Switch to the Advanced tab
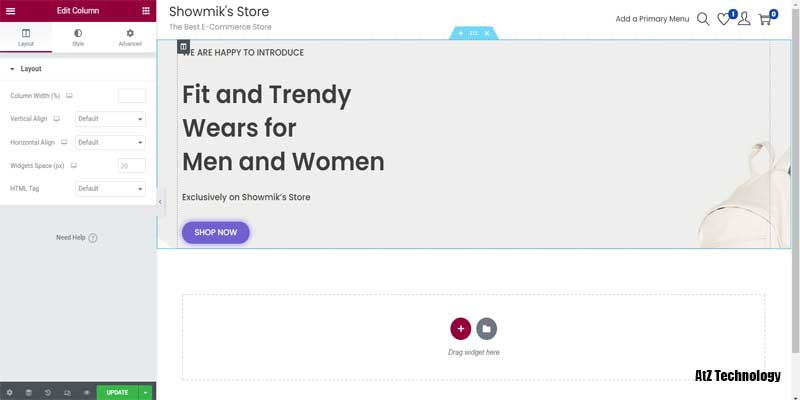The width and height of the screenshot is (800, 400). click(130, 38)
